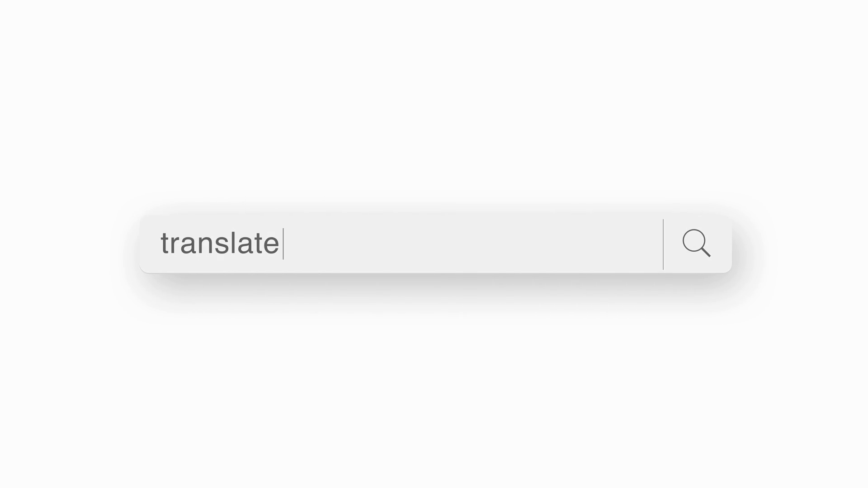The image size is (868, 488).
Task: Click the word translate in the search box
Action: [x=220, y=244]
